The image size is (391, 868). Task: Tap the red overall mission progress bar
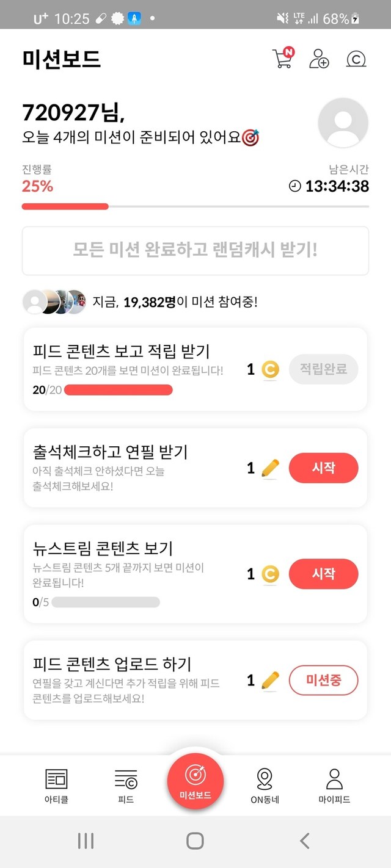[65, 206]
